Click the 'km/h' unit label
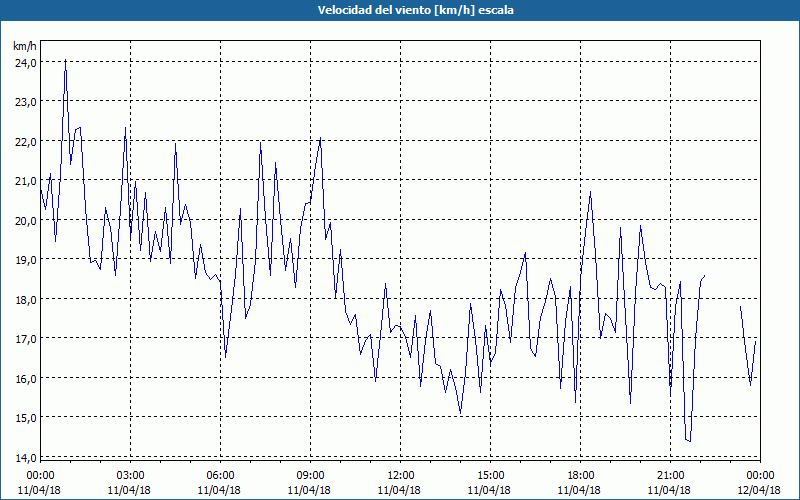800x500 pixels. pos(25,46)
